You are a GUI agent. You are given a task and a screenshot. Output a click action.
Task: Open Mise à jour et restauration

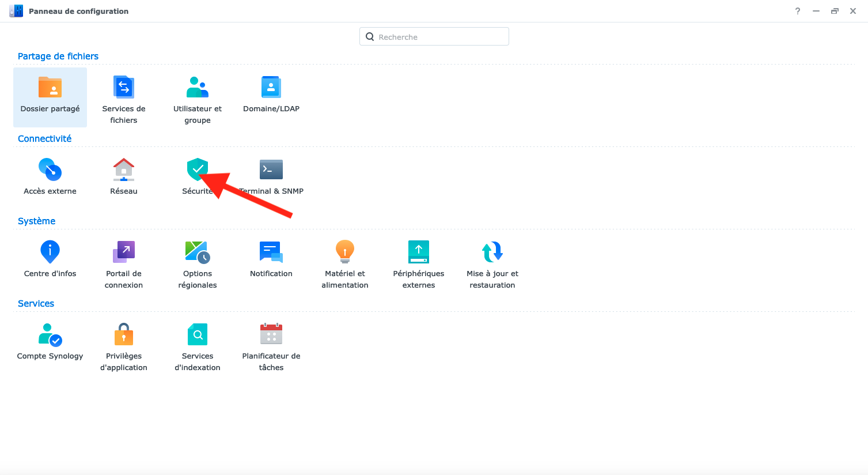492,252
